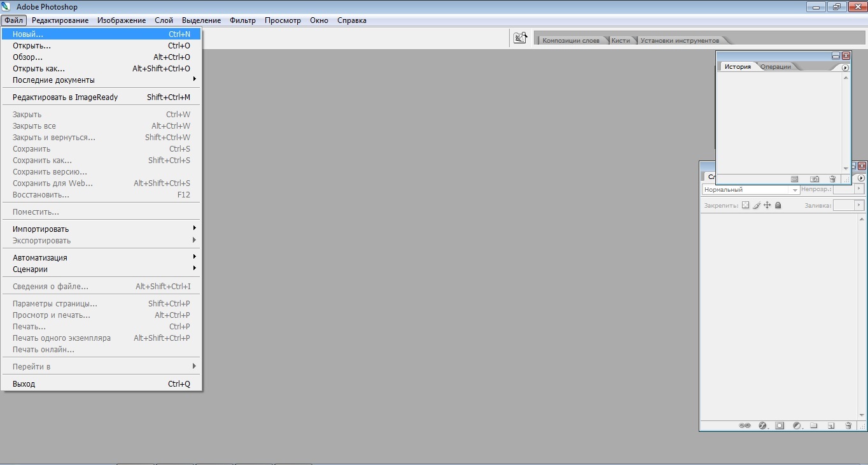
Task: Open the History panel flyout menu arrow
Action: coord(845,68)
